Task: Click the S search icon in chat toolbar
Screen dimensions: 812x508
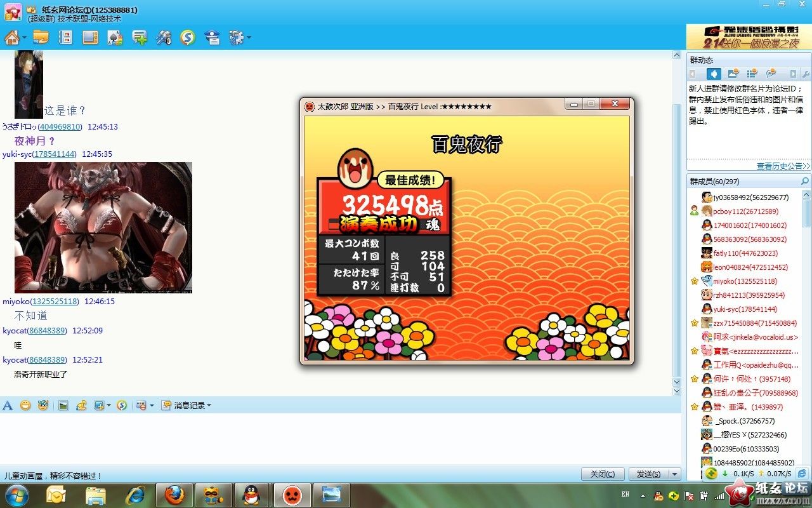Action: (122, 405)
